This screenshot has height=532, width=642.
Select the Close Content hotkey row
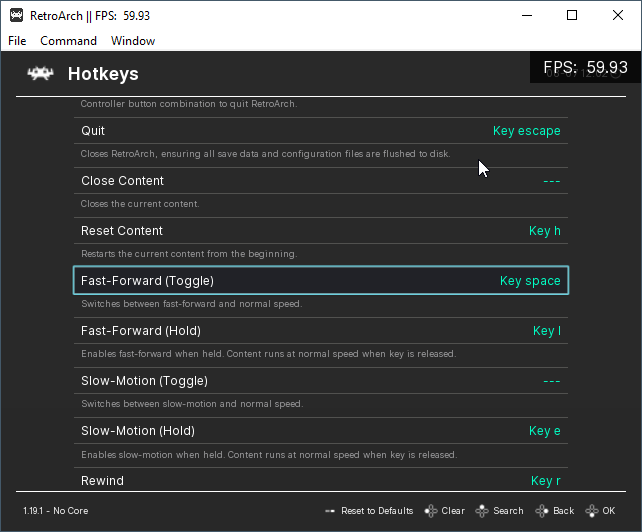click(321, 181)
